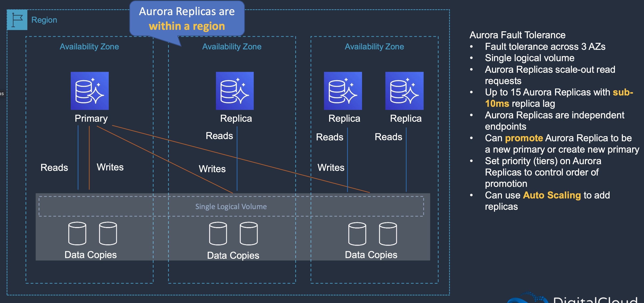
Task: Click the middle zone's Replica database icon
Action: pos(235,91)
